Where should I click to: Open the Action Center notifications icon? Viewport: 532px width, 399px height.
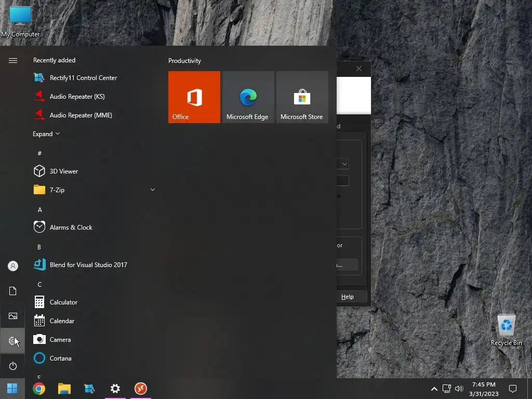[513, 389]
